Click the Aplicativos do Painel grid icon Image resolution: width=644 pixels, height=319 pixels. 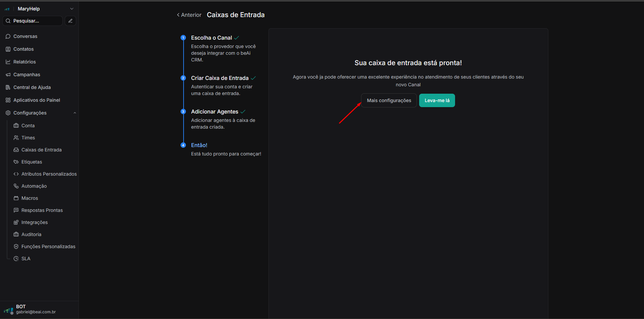pyautogui.click(x=8, y=100)
